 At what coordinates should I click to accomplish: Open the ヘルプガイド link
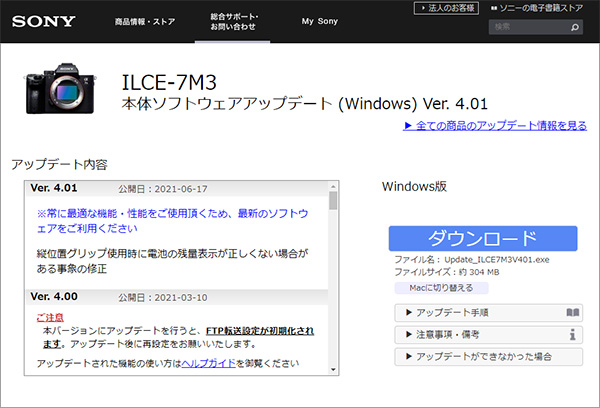click(209, 363)
